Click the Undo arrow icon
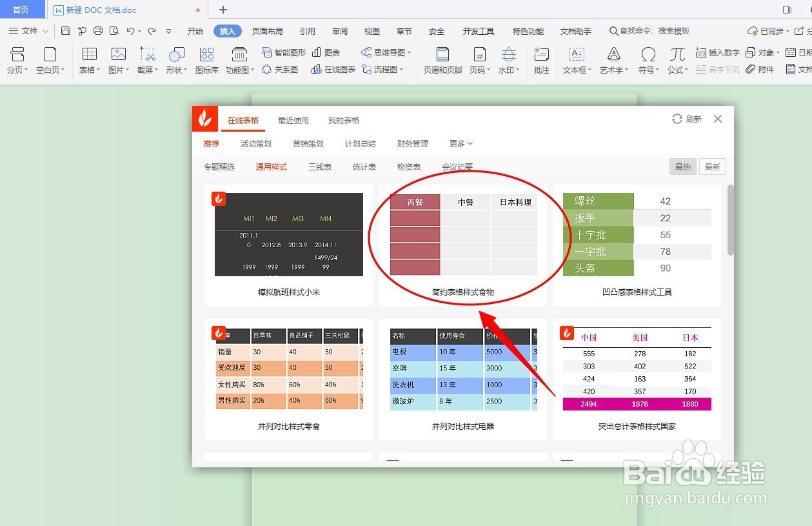Screen dimensions: 812x526 [130, 31]
